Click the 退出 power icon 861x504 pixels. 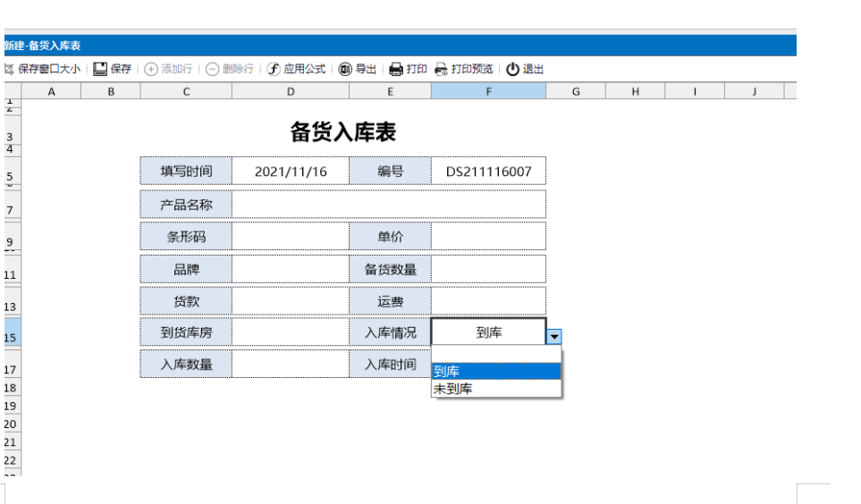[513, 69]
